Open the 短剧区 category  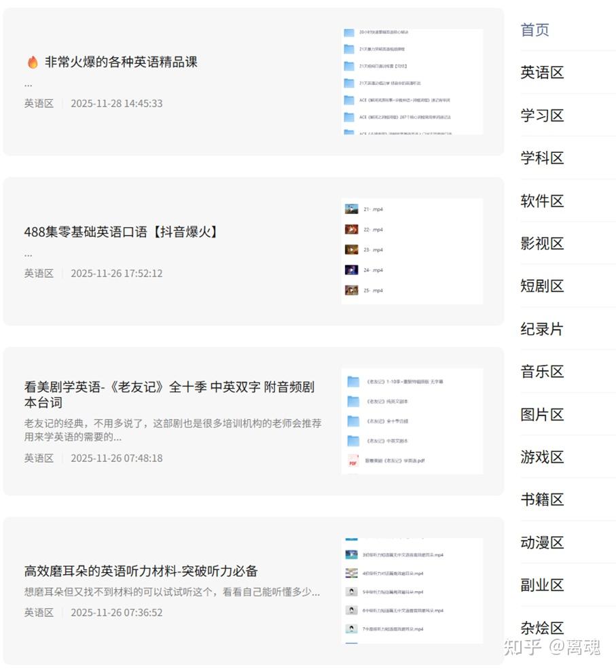542,286
